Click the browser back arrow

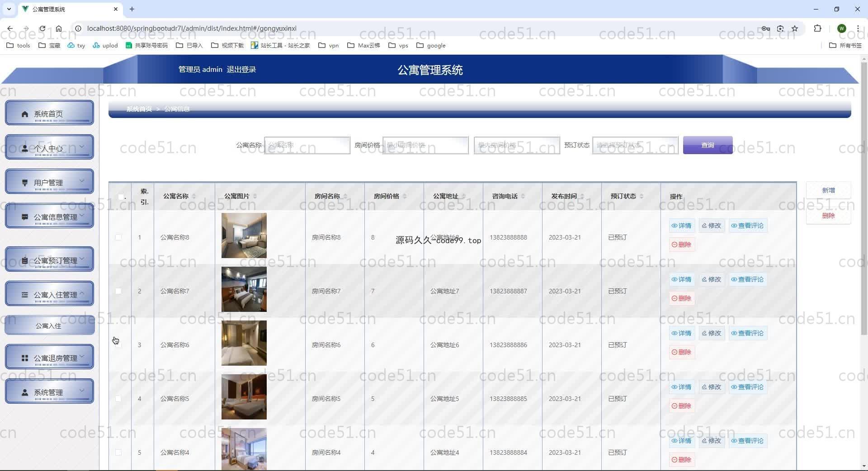pos(10,28)
